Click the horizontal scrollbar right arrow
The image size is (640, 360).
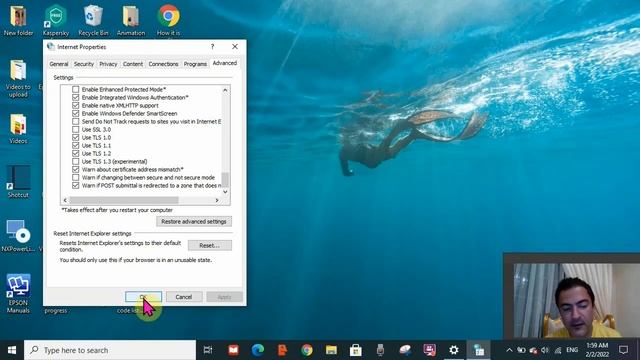[x=217, y=200]
